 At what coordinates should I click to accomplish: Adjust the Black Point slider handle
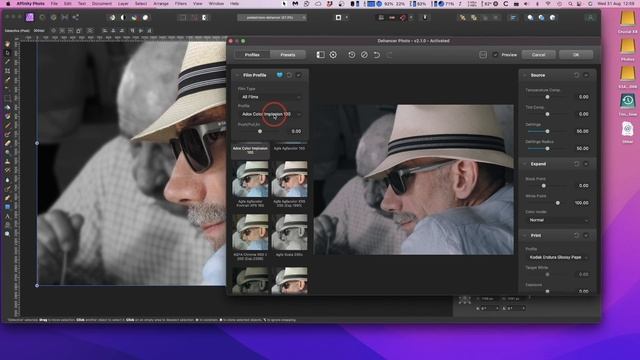tap(544, 186)
